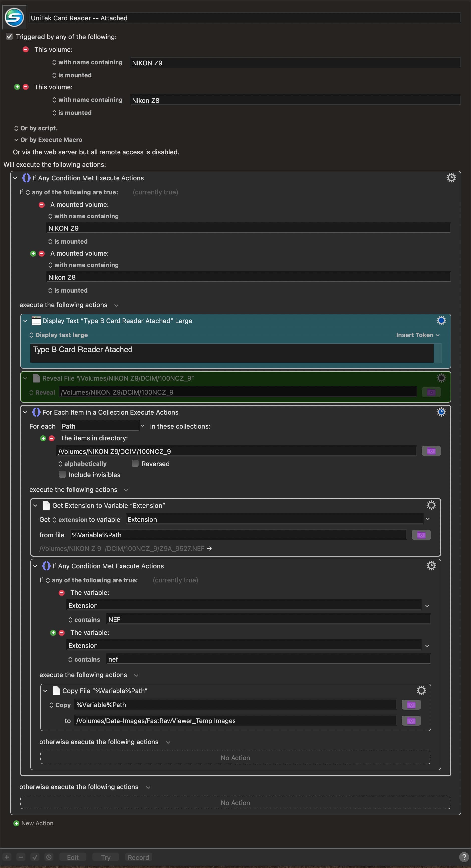471x868 pixels.
Task: Click the macro icon next to the name field
Action: [14, 17]
